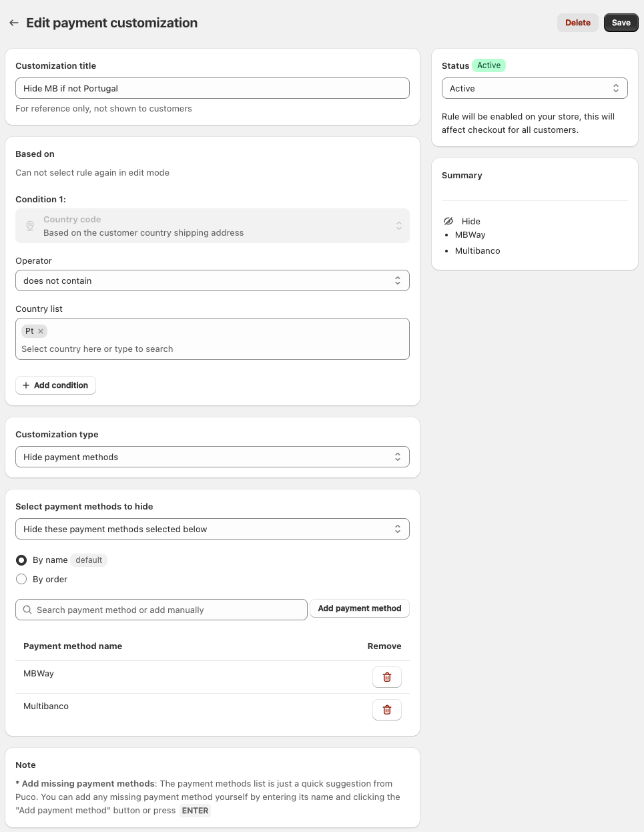Open the Operator dropdown
644x832 pixels.
tap(212, 280)
